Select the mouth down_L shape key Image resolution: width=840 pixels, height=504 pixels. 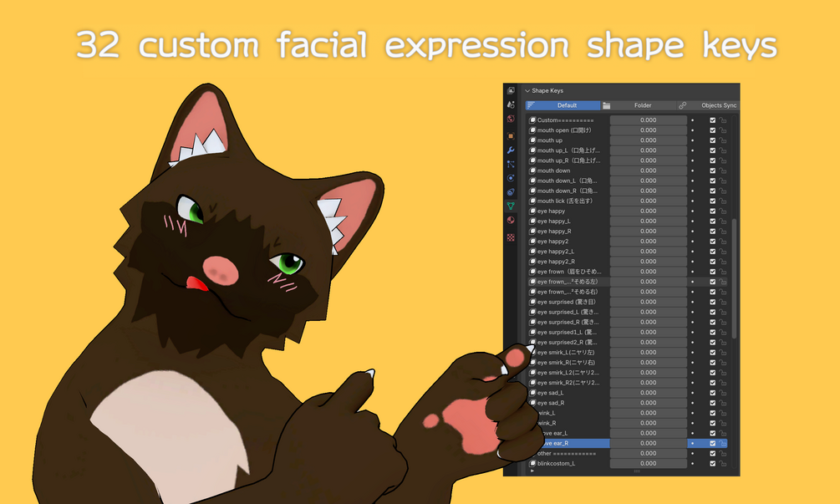click(x=568, y=181)
